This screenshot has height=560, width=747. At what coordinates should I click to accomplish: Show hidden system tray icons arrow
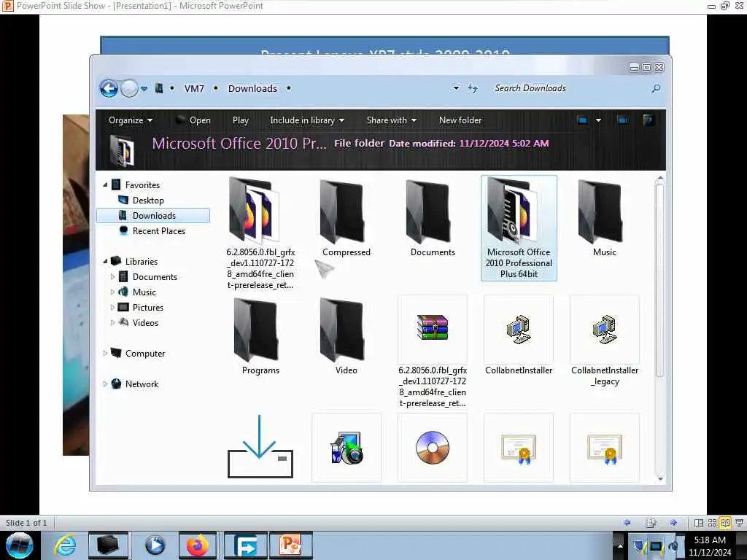click(x=620, y=546)
